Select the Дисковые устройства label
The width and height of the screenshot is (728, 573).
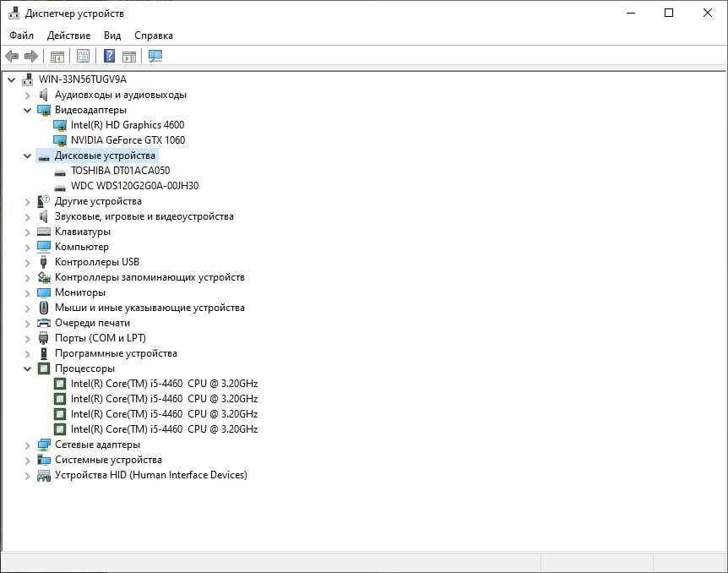pos(105,156)
